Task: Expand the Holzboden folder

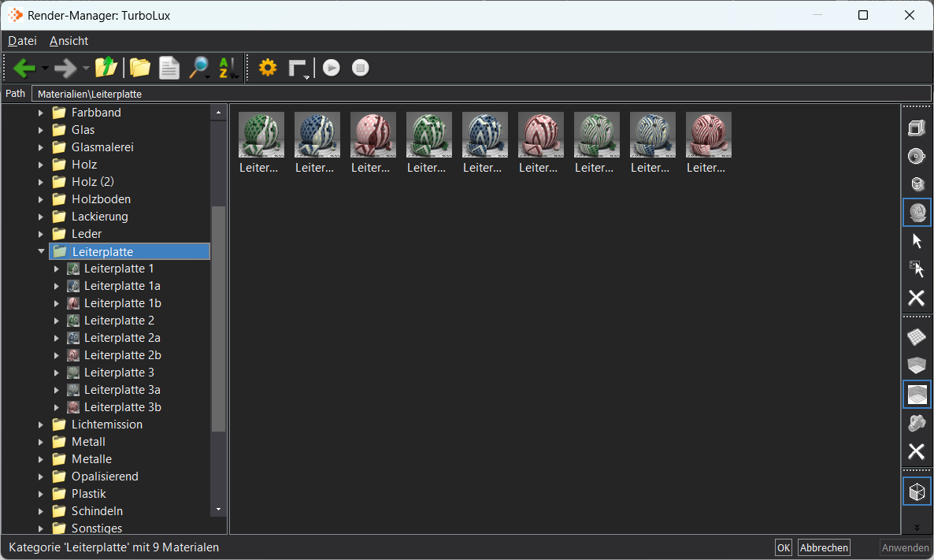Action: [x=41, y=199]
